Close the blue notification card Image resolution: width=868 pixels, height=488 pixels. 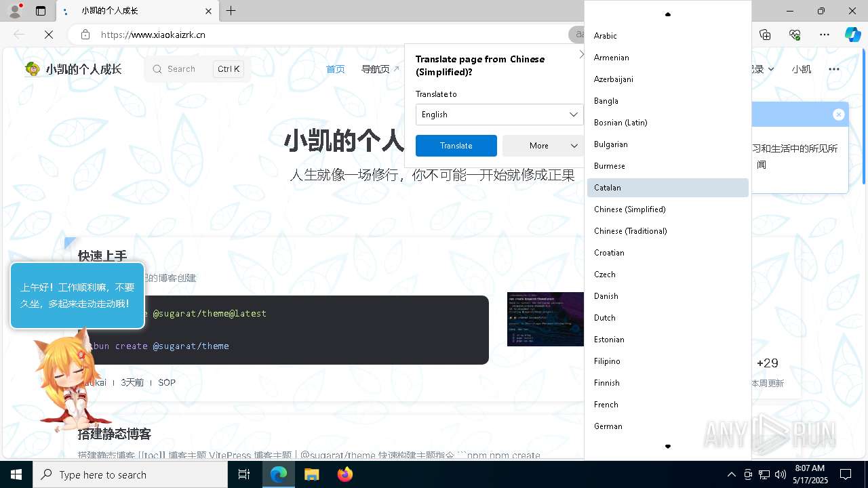click(x=839, y=115)
